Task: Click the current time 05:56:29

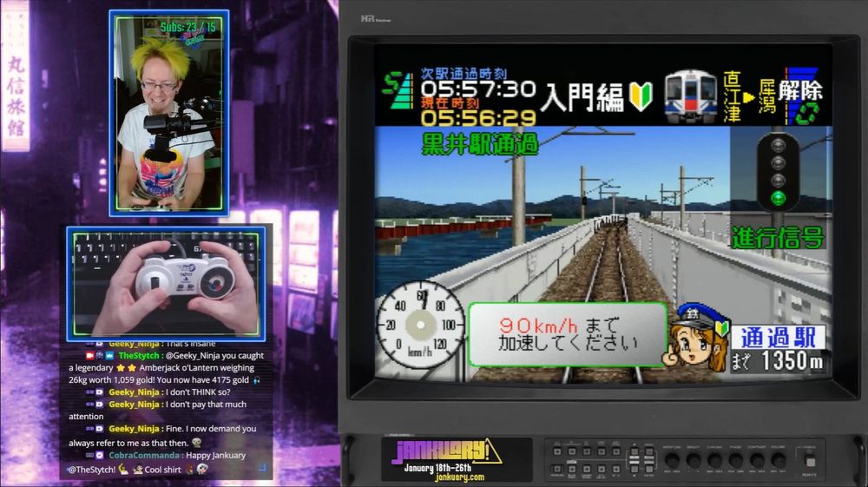Action: point(477,117)
